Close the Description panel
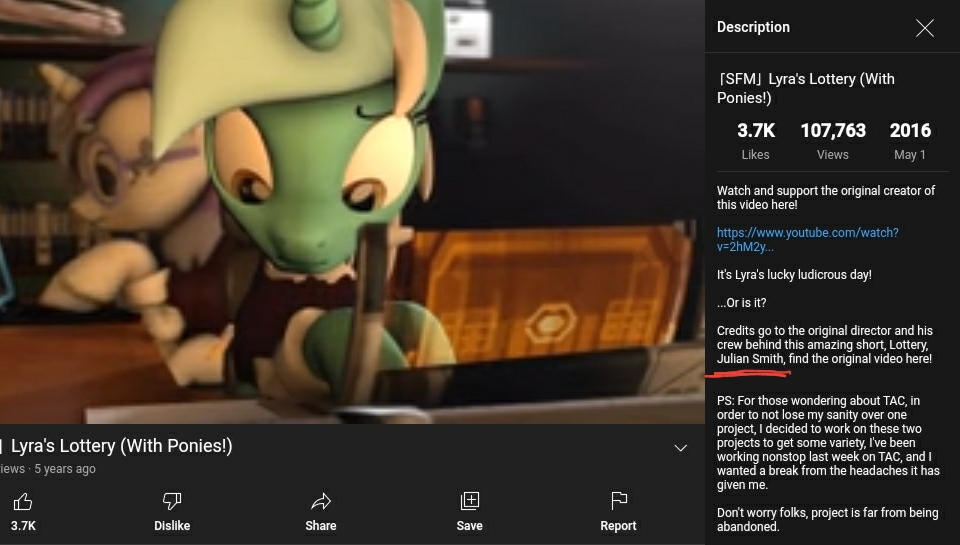960x545 pixels. (924, 28)
